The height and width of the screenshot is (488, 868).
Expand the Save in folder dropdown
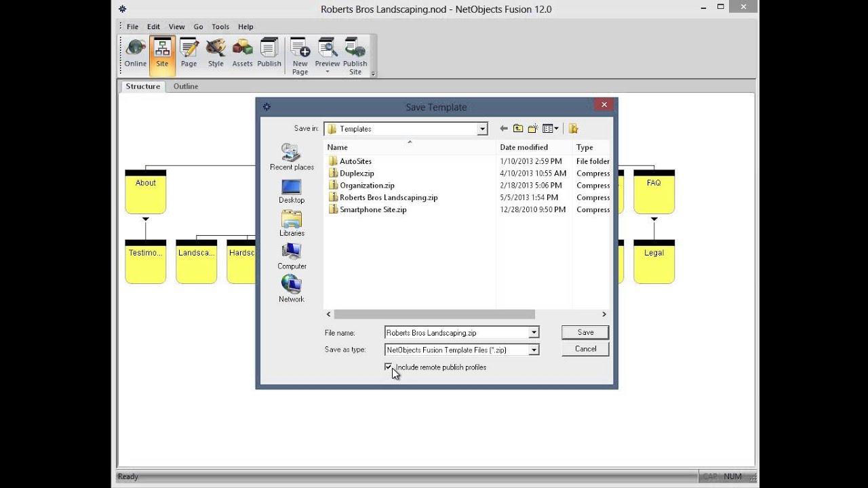(482, 129)
